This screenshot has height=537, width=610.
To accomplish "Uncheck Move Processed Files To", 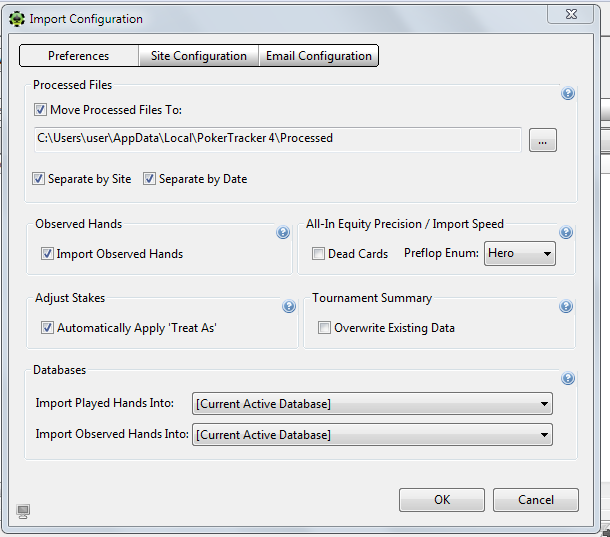I will pyautogui.click(x=41, y=110).
